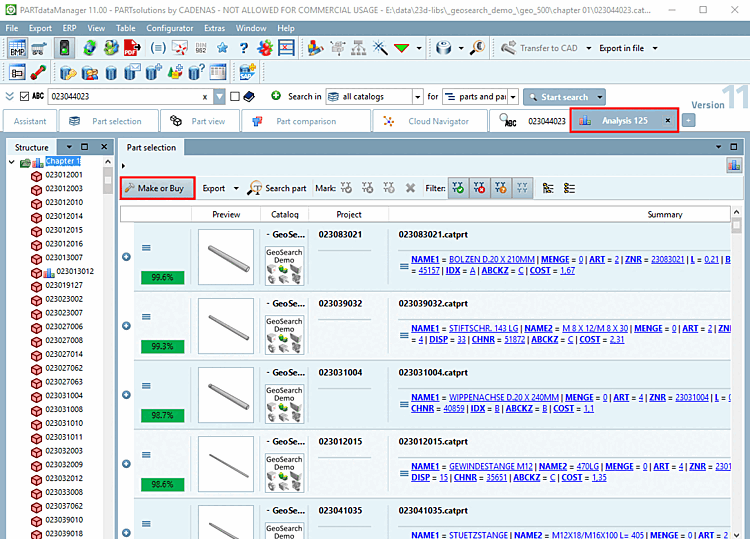This screenshot has width=750, height=539.
Task: Toggle the red filter button
Action: [479, 188]
